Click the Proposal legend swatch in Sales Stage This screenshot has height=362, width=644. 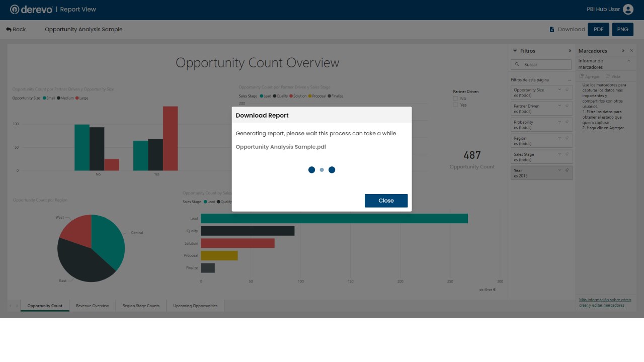coord(310,96)
